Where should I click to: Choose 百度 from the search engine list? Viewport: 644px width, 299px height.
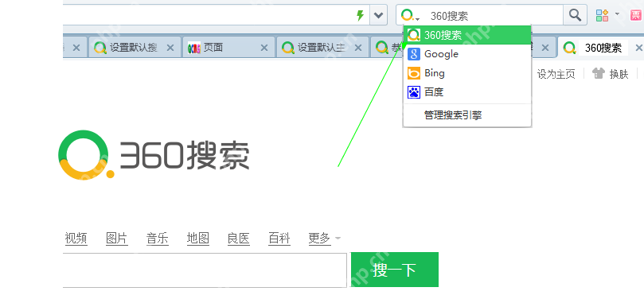467,92
